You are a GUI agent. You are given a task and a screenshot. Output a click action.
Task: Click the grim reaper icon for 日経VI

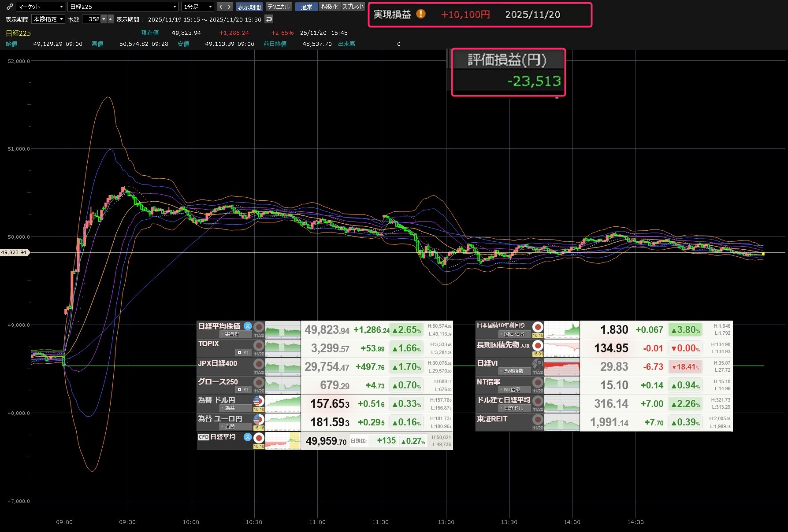pyautogui.click(x=538, y=364)
